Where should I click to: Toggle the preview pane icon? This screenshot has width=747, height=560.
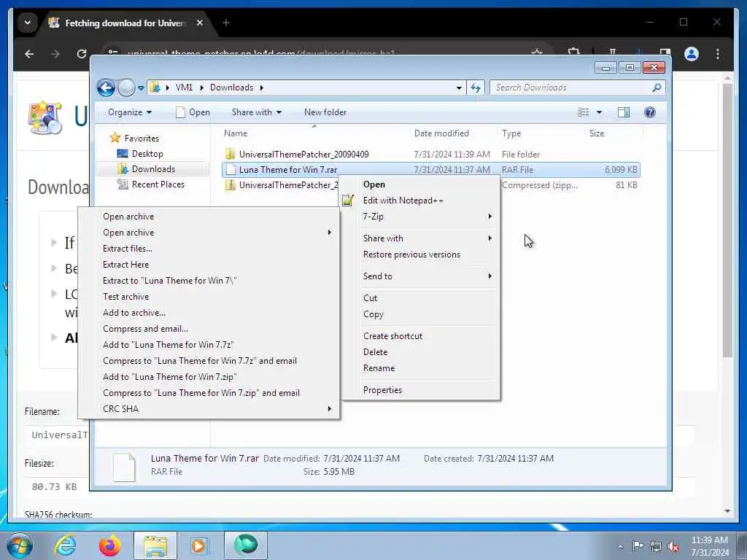624,112
